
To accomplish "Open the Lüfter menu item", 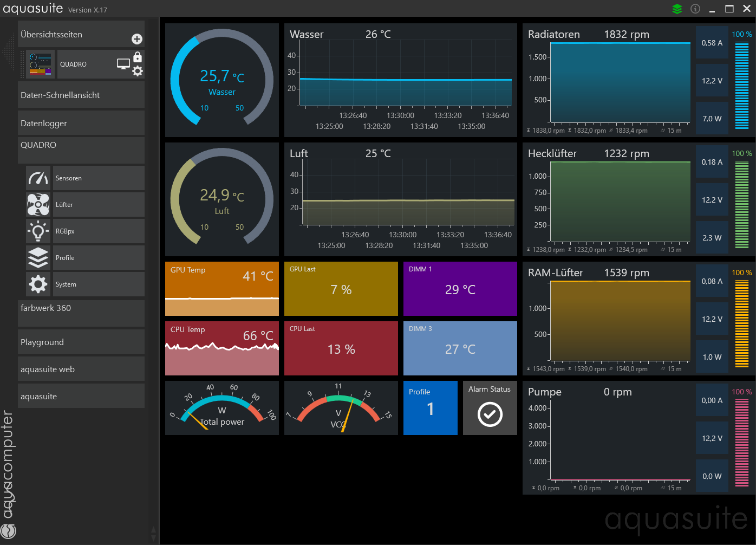I will pos(99,205).
